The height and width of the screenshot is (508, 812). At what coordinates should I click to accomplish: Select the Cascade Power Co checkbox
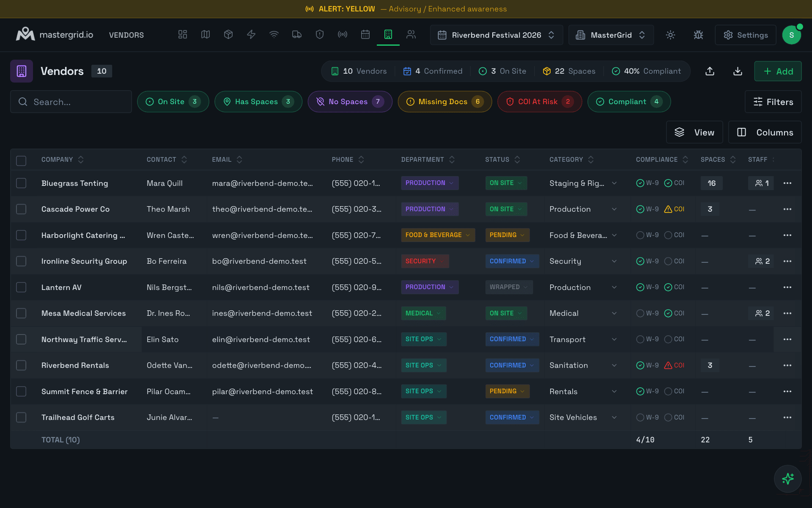21,209
